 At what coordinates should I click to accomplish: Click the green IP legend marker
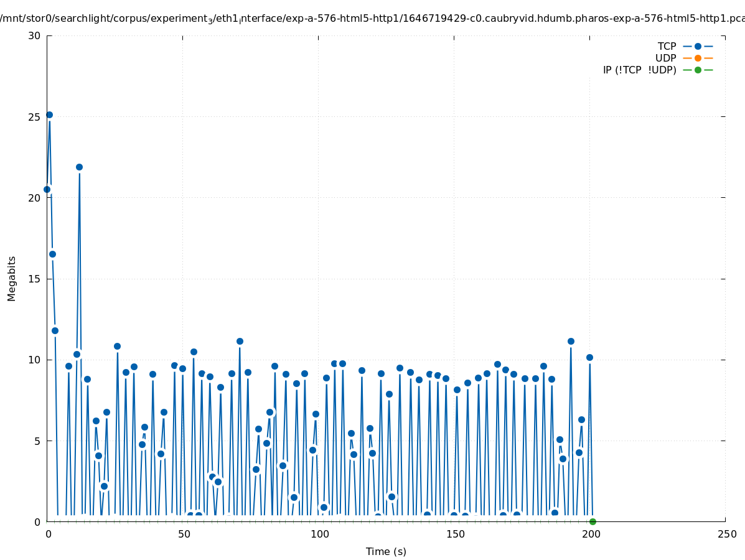(x=698, y=70)
